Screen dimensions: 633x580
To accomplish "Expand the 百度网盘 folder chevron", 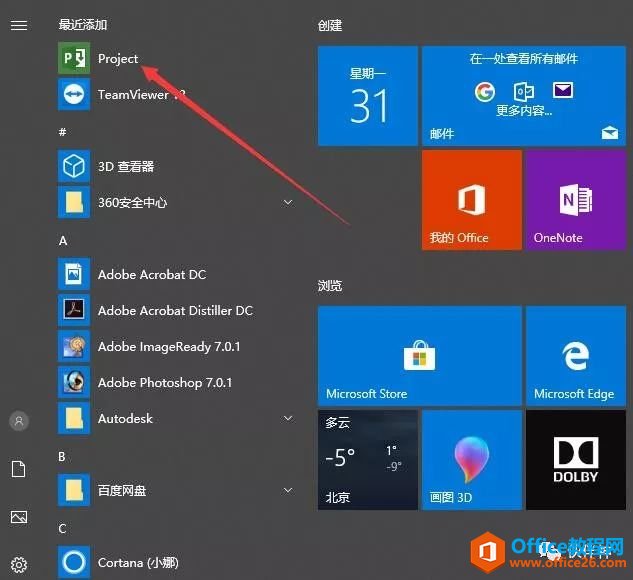I will pos(288,490).
